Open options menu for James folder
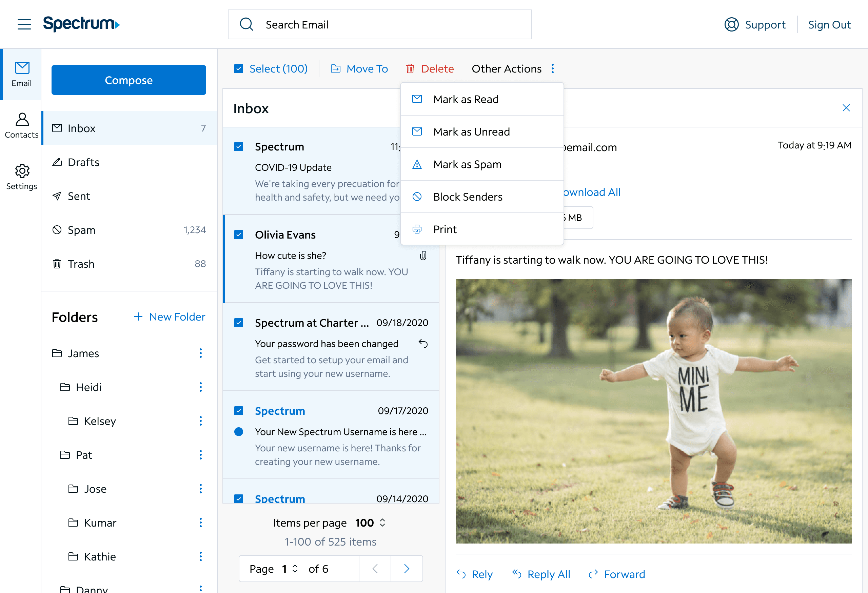Image resolution: width=868 pixels, height=593 pixels. pos(201,353)
